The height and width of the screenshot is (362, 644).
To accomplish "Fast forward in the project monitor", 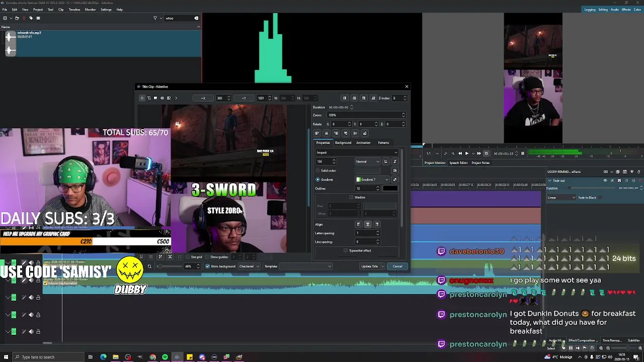I will (479, 153).
